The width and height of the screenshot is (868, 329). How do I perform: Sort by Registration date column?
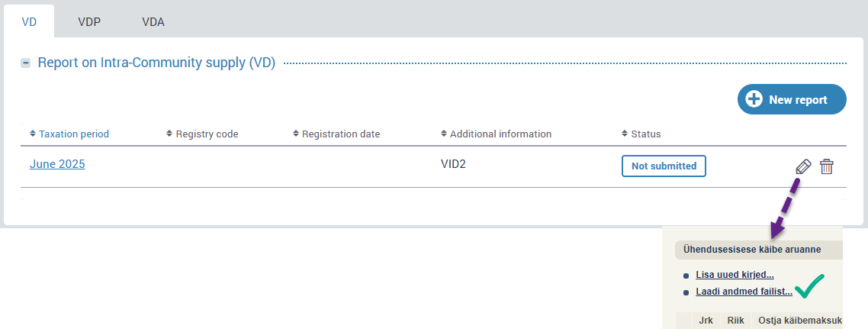click(336, 134)
